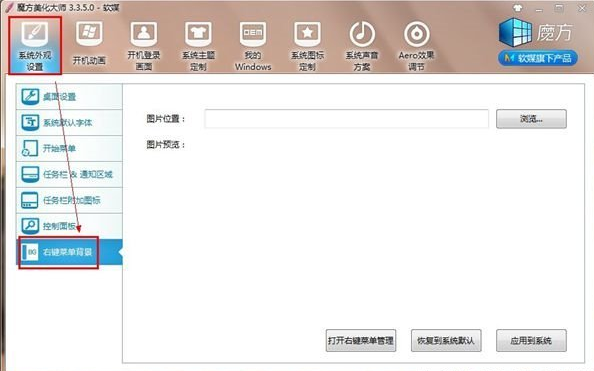This screenshot has width=594, height=371.
Task: Click the skin shirt icon in title bar
Action: point(517,8)
